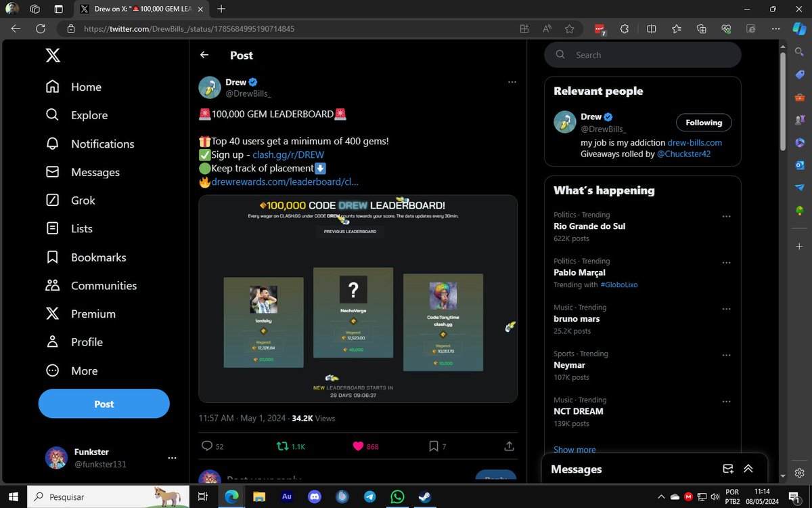
Task: Open the drew-bills.com link in the bio
Action: (x=695, y=143)
